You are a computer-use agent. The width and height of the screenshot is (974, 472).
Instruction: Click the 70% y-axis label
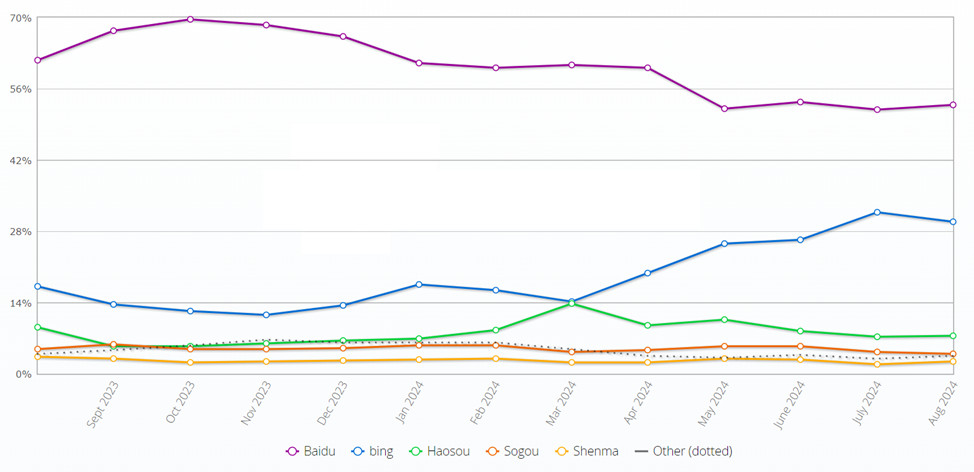click(x=20, y=18)
